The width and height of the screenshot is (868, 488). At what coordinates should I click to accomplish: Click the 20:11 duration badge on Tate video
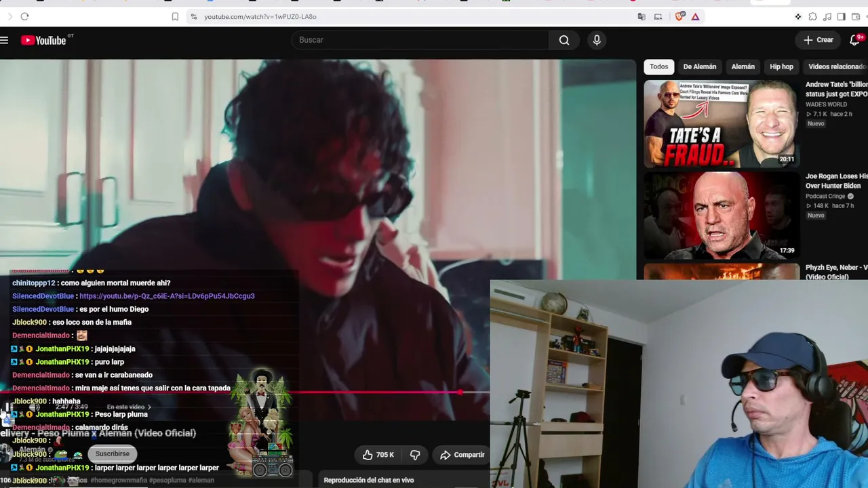(787, 159)
